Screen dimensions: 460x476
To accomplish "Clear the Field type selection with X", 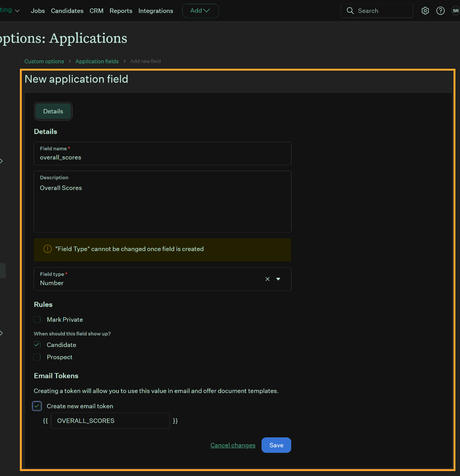I will click(x=267, y=279).
